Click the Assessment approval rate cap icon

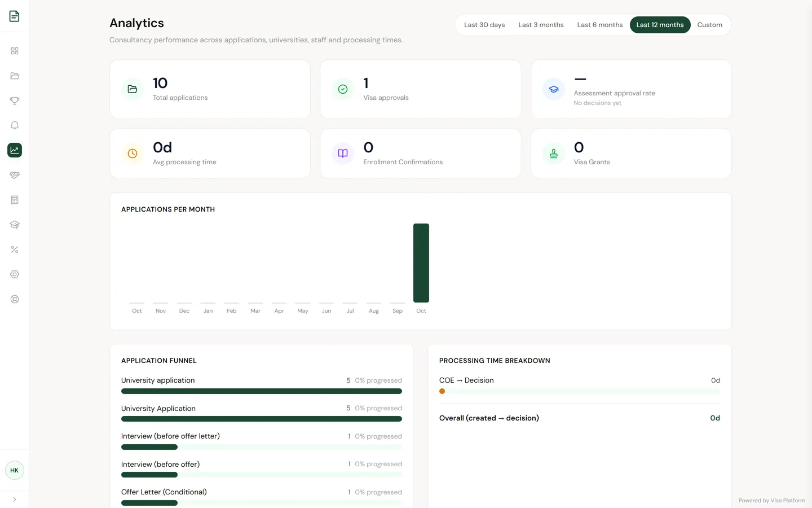coord(554,89)
